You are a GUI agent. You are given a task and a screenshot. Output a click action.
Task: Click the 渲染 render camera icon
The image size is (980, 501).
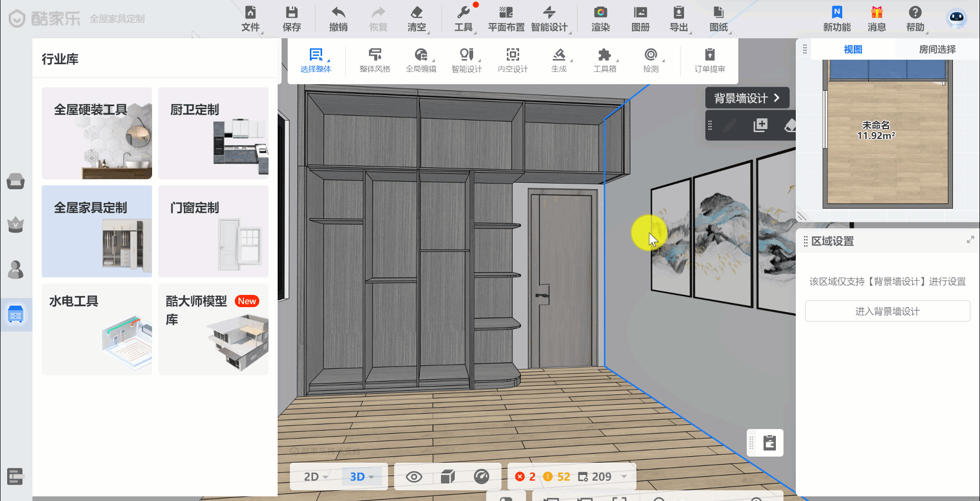(x=600, y=13)
